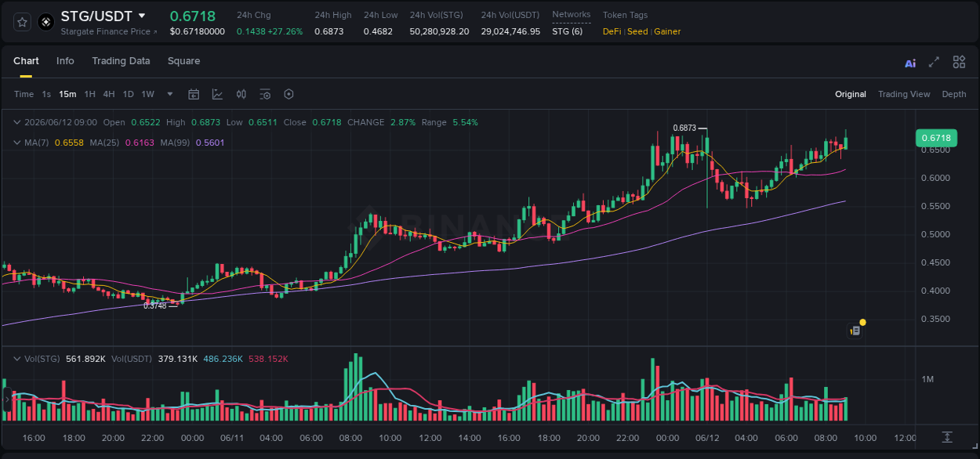The height and width of the screenshot is (459, 980).
Task: Open the Trading Data tab
Action: pos(121,61)
